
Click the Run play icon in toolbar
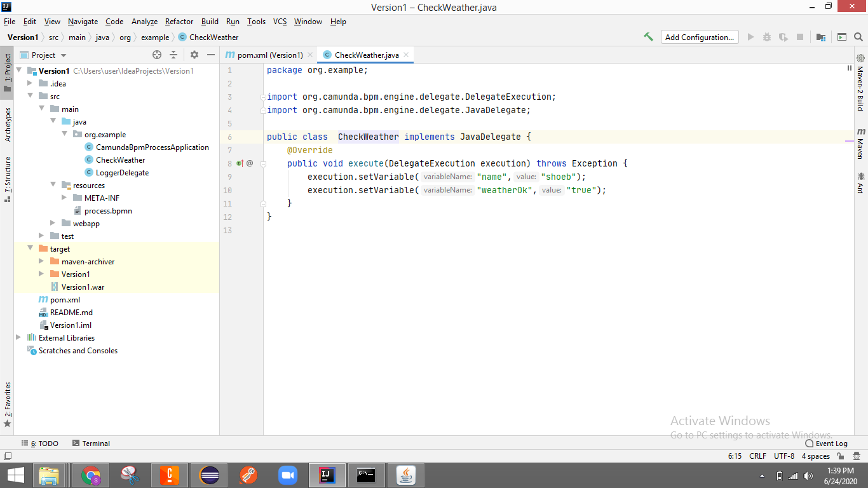[750, 37]
